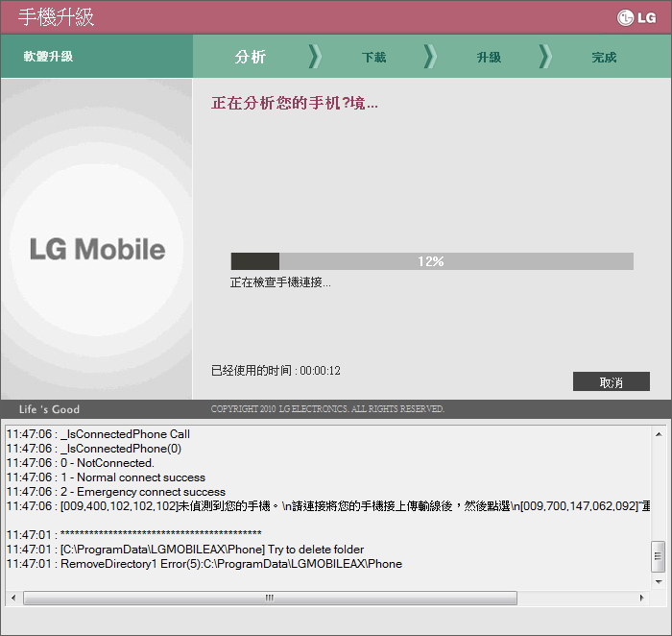Click the Life's Good slogan text

pyautogui.click(x=49, y=409)
